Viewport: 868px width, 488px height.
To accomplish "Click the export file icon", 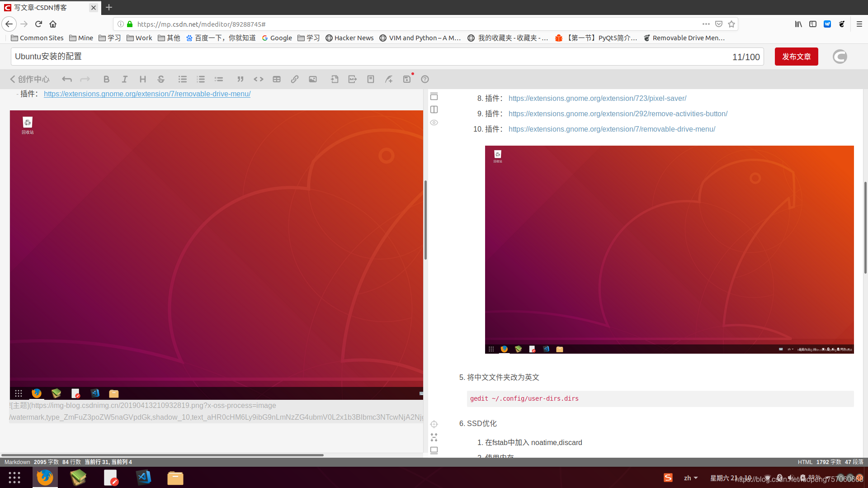I will [x=353, y=79].
